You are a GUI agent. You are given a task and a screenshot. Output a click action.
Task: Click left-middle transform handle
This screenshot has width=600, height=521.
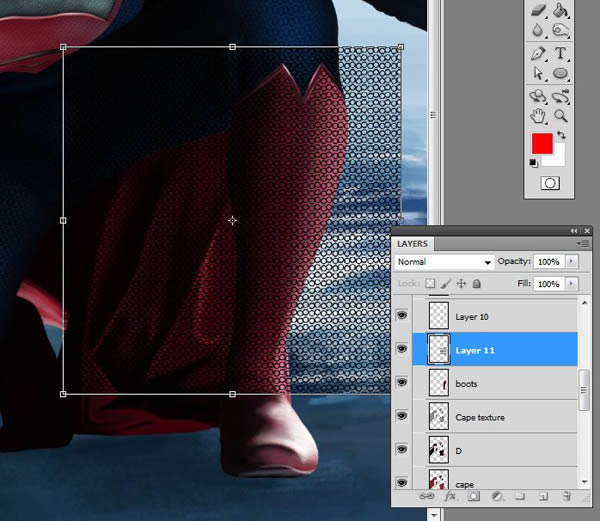[63, 221]
